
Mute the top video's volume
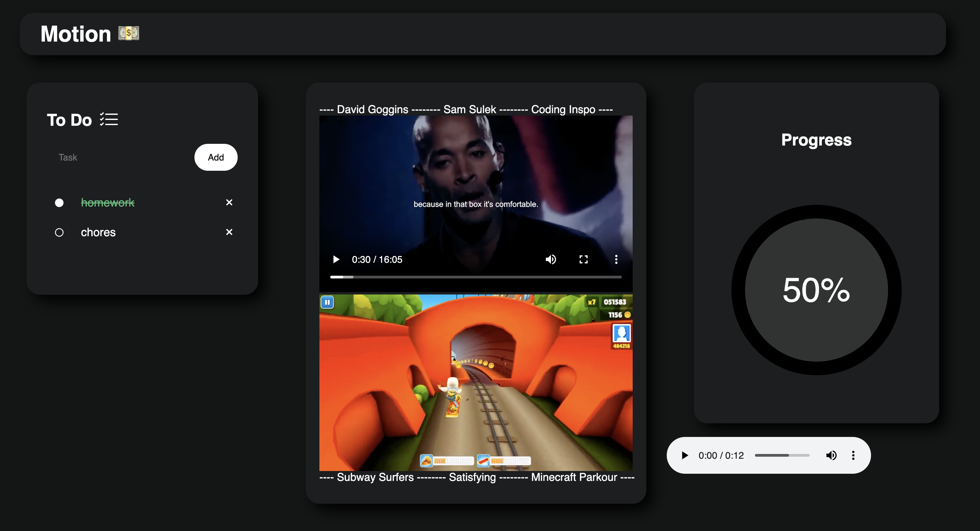551,260
